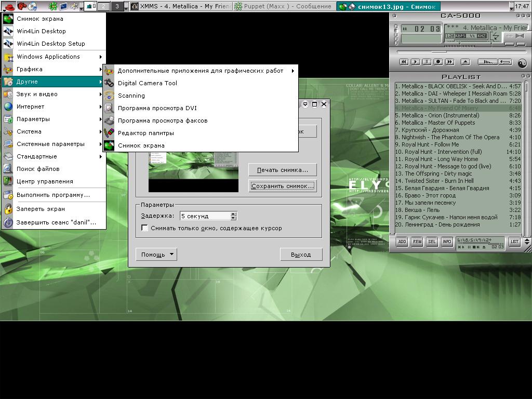
Task: Open 'Digital Camera Tool' menu entry
Action: point(200,83)
